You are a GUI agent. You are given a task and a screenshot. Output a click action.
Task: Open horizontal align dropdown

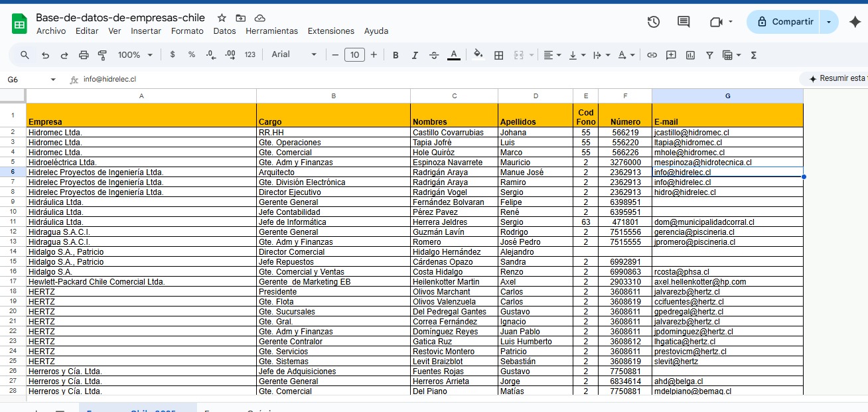(x=552, y=55)
